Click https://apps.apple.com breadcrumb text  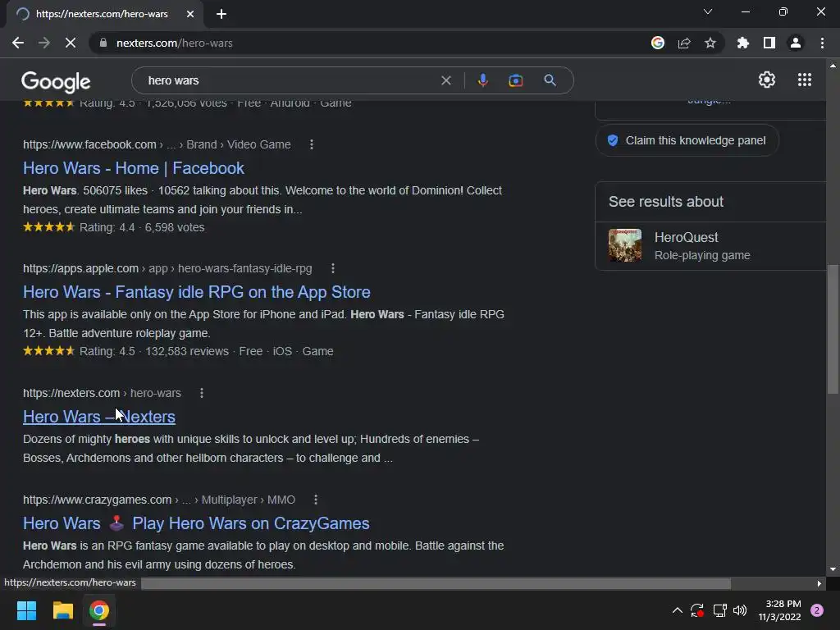80,268
